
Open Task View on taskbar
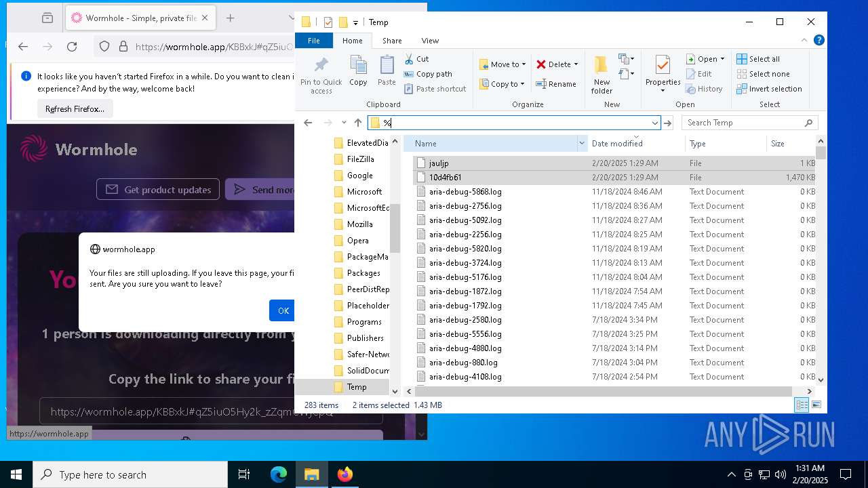(x=244, y=474)
